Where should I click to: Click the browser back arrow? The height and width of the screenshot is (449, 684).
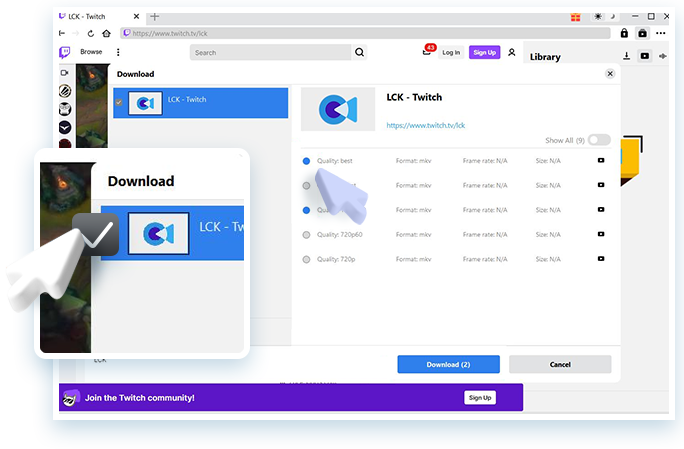62,33
